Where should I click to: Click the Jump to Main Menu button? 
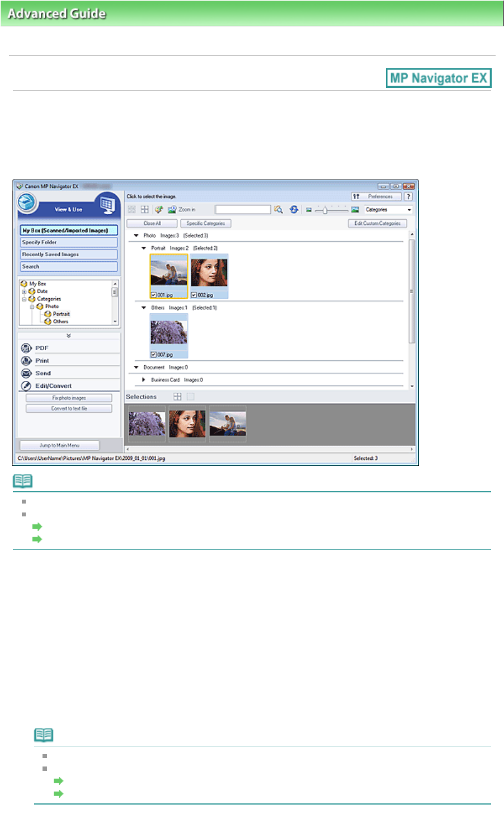(59, 445)
